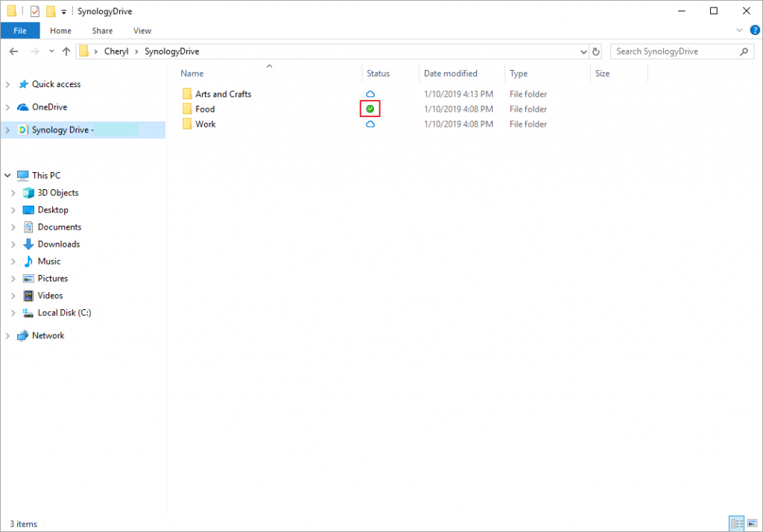Select the Food folder icon
The width and height of the screenshot is (763, 532).
pyautogui.click(x=187, y=109)
